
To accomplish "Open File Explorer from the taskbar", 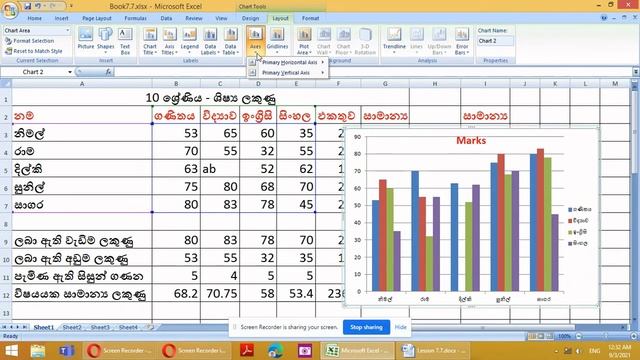I will pos(38,351).
